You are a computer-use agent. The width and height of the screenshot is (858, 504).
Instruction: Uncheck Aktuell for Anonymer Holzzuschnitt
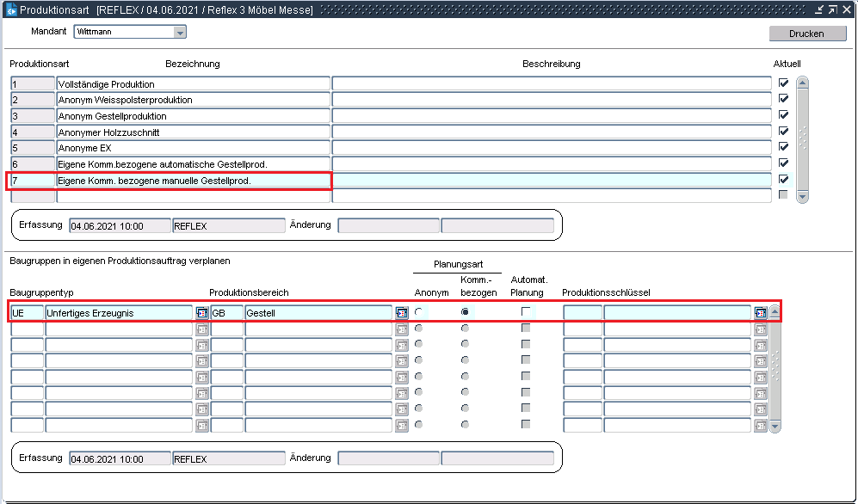tap(783, 132)
